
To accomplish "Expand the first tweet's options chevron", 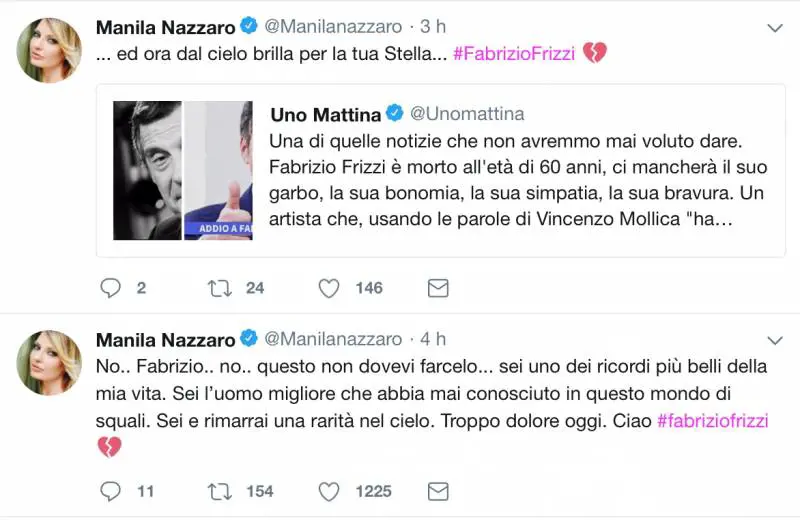I will (x=774, y=28).
